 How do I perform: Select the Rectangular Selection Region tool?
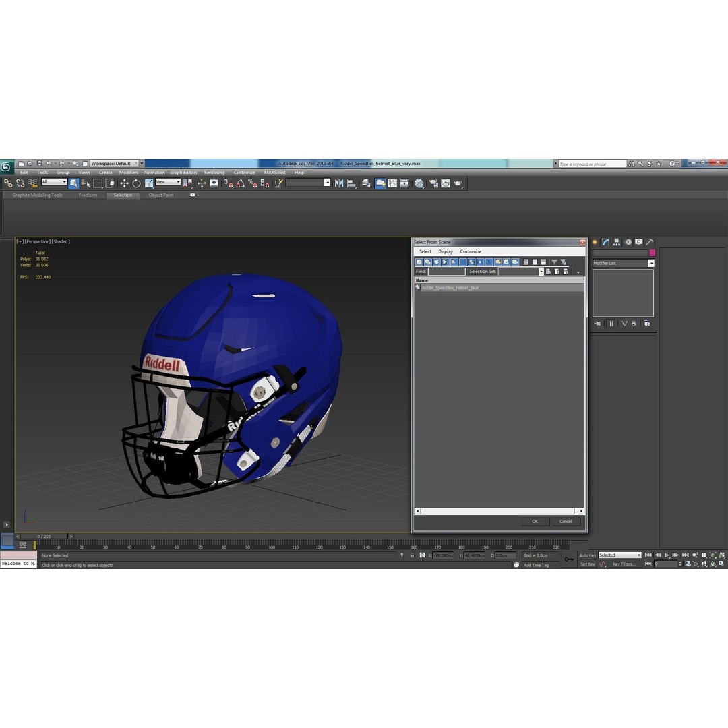(98, 183)
